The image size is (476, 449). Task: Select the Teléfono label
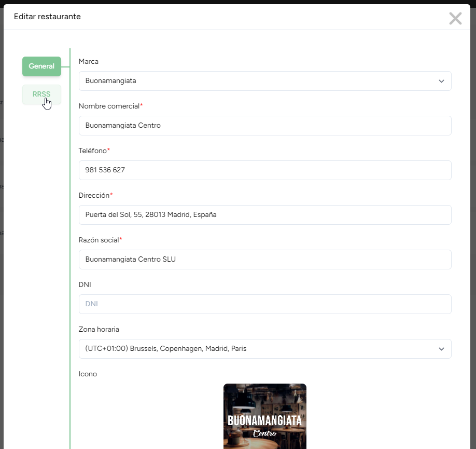click(x=94, y=151)
